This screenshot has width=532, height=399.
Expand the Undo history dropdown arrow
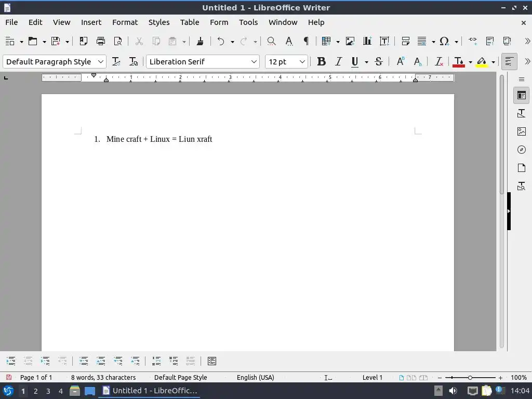click(x=232, y=42)
